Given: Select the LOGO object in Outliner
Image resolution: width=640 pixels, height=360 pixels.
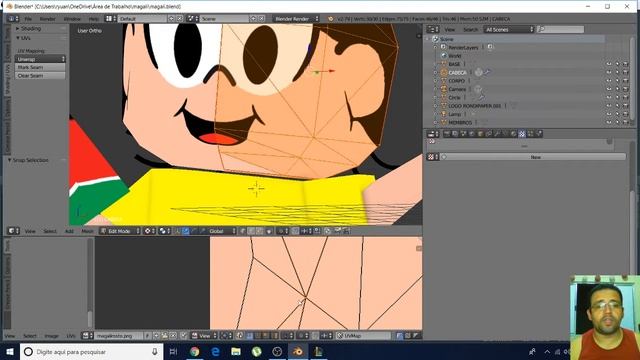Looking at the screenshot, I should pyautogui.click(x=474, y=106).
